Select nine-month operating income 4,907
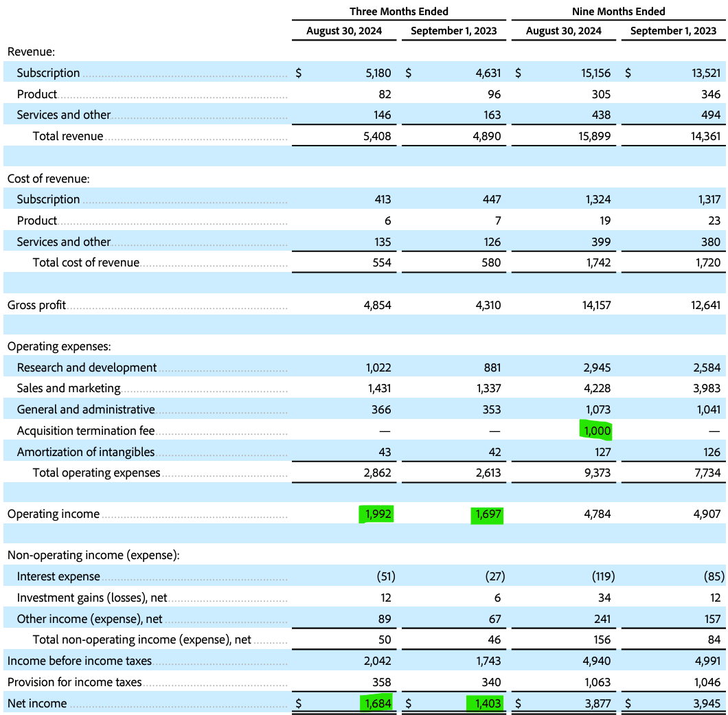 (707, 514)
